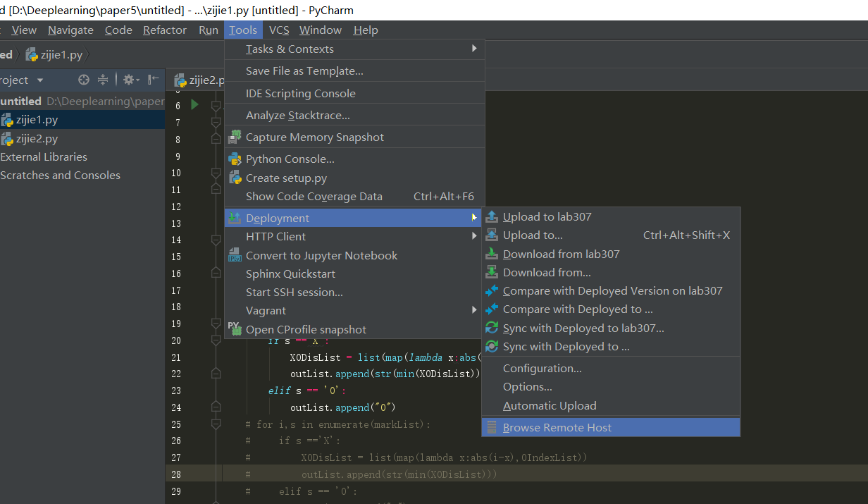Screen dimensions: 868x504
Task: Open the Navigate menu
Action: [x=70, y=30]
